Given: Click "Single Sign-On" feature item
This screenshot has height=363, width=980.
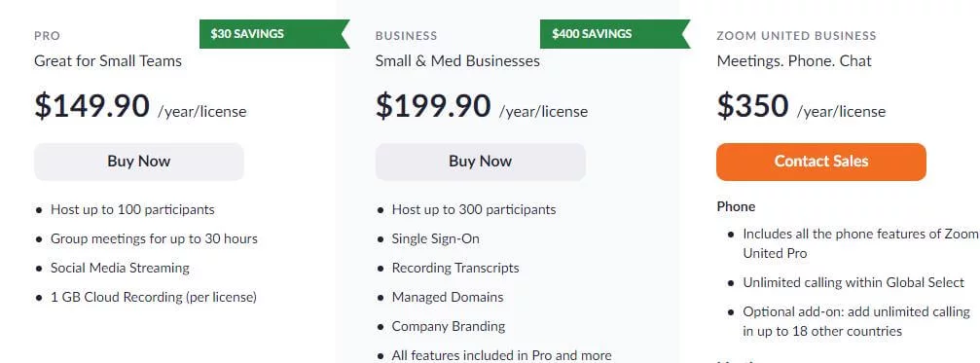Looking at the screenshot, I should coord(436,238).
